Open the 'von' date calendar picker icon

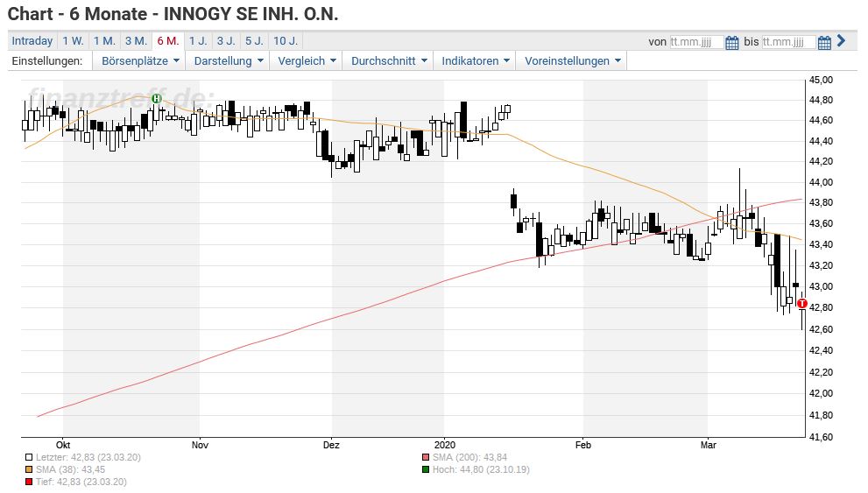[732, 42]
